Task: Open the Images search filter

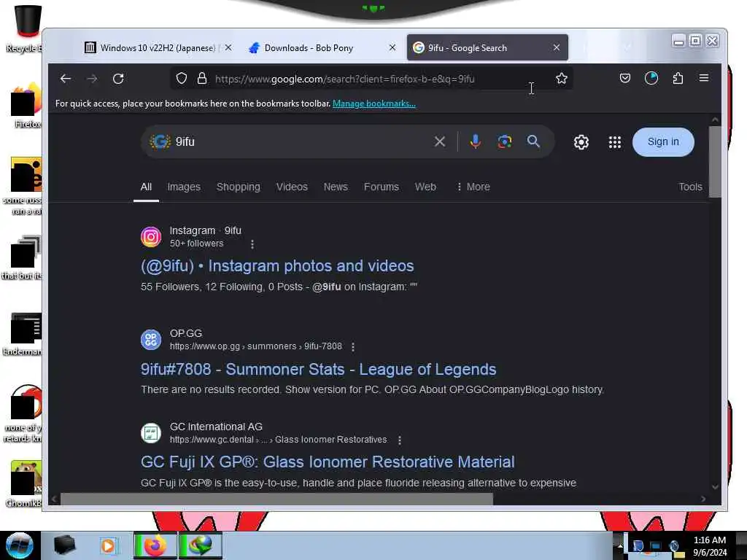Action: pyautogui.click(x=184, y=187)
